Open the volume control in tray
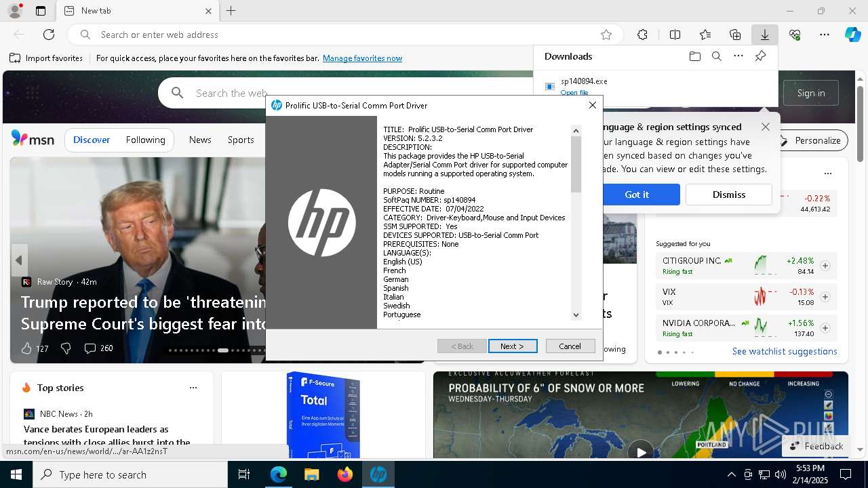The height and width of the screenshot is (488, 868). 780,474
